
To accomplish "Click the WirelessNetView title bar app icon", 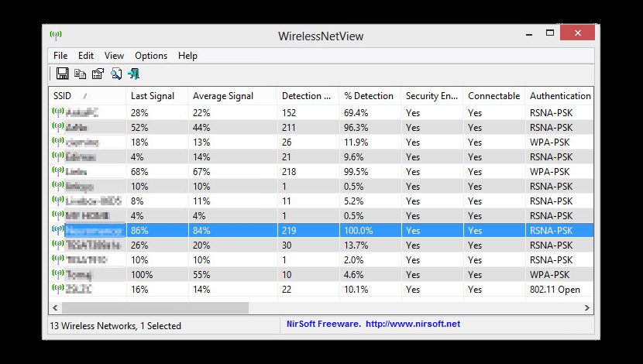I will click(x=56, y=35).
